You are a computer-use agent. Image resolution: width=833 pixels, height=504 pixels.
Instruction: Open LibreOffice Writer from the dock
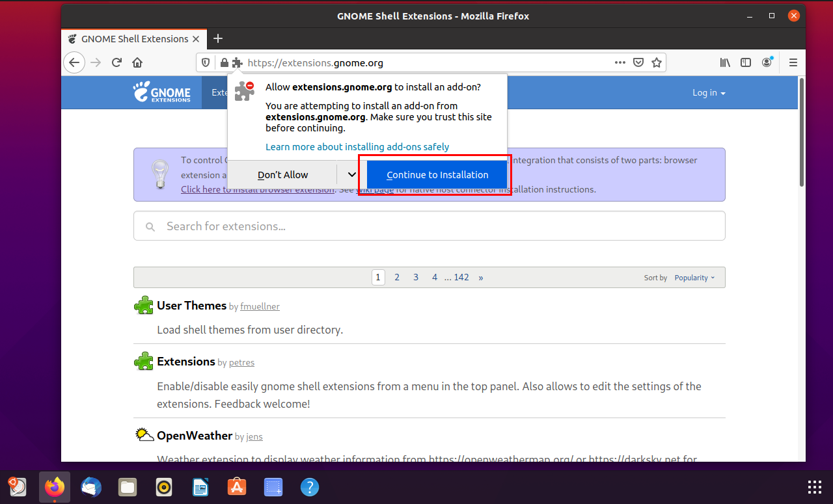coord(200,486)
